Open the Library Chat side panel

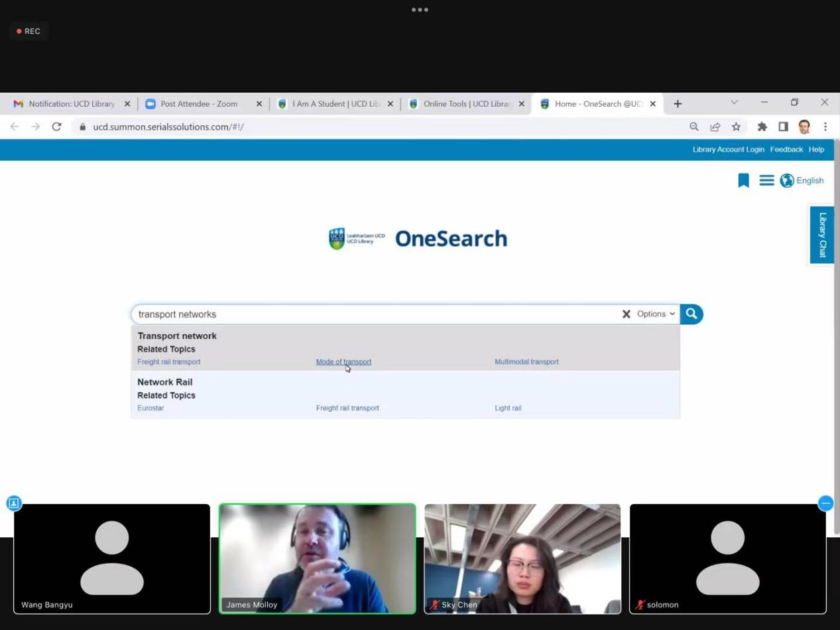tap(822, 235)
